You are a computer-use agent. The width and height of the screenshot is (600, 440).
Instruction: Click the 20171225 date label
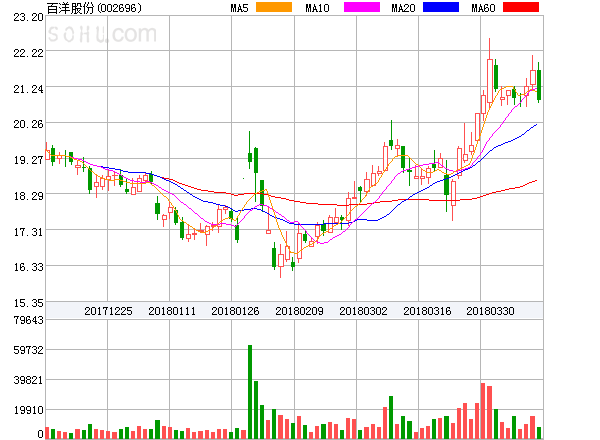[108, 311]
